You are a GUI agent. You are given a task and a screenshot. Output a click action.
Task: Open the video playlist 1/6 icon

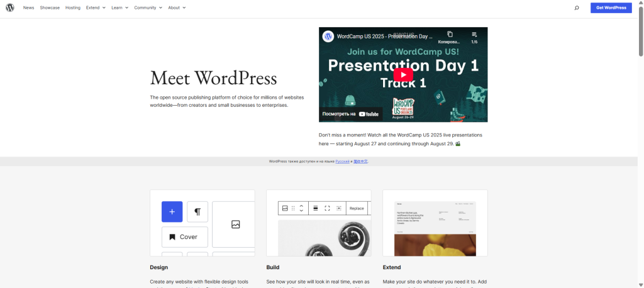(474, 36)
